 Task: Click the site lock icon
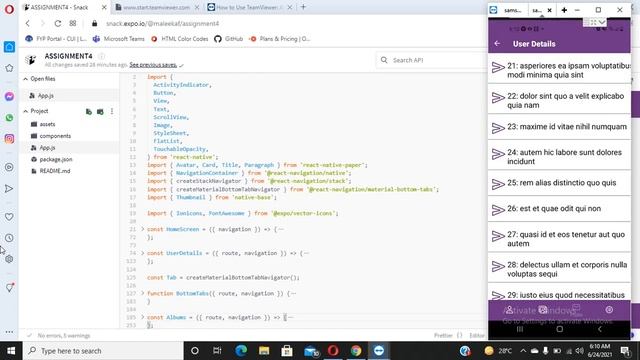tap(94, 23)
